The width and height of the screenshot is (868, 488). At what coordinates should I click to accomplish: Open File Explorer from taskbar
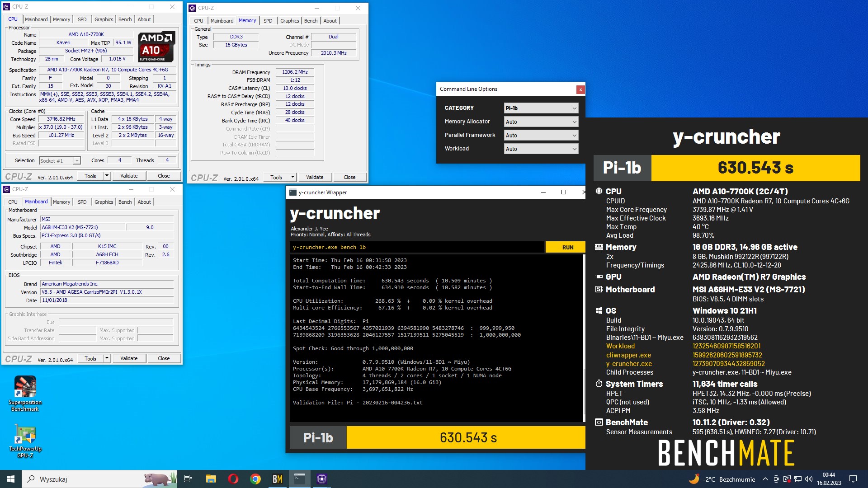click(x=211, y=479)
